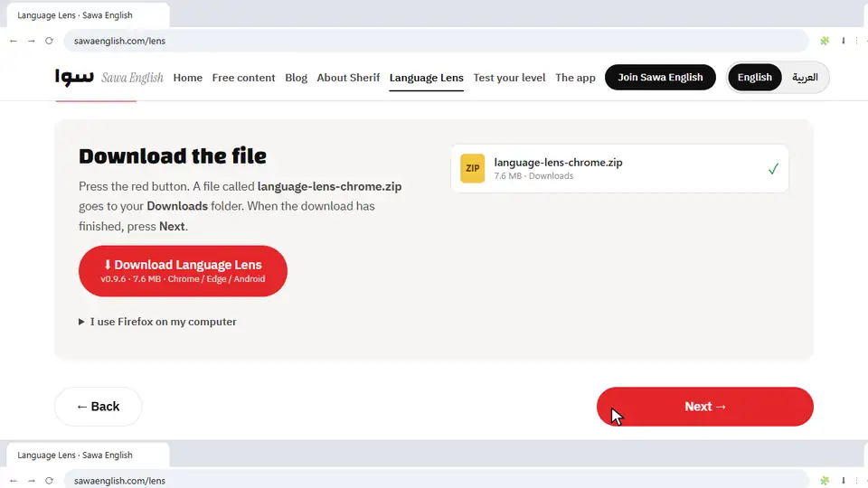Go to previous step with Back button
The height and width of the screenshot is (488, 868).
[x=98, y=407]
